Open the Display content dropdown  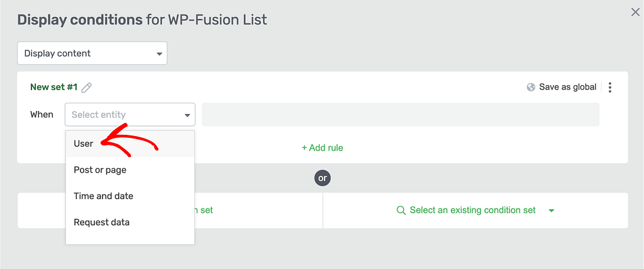92,53
